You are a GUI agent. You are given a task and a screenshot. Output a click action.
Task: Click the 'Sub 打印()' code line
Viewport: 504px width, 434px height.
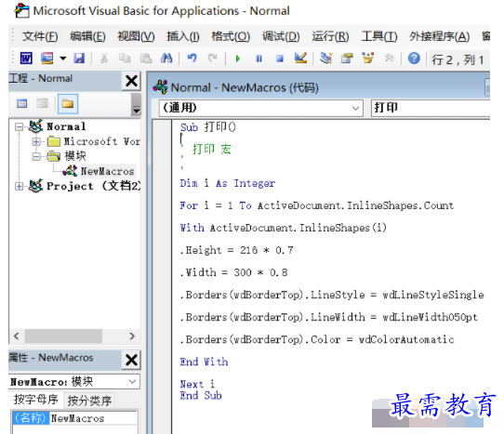(208, 127)
